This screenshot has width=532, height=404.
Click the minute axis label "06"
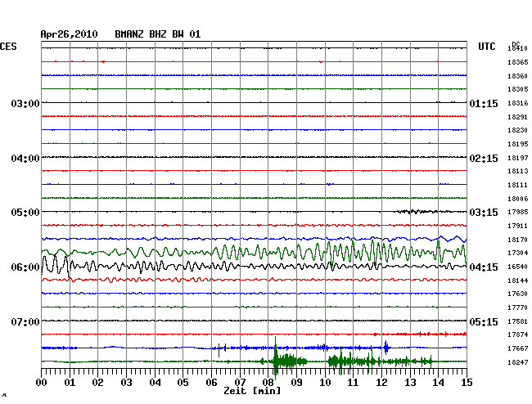tap(211, 383)
